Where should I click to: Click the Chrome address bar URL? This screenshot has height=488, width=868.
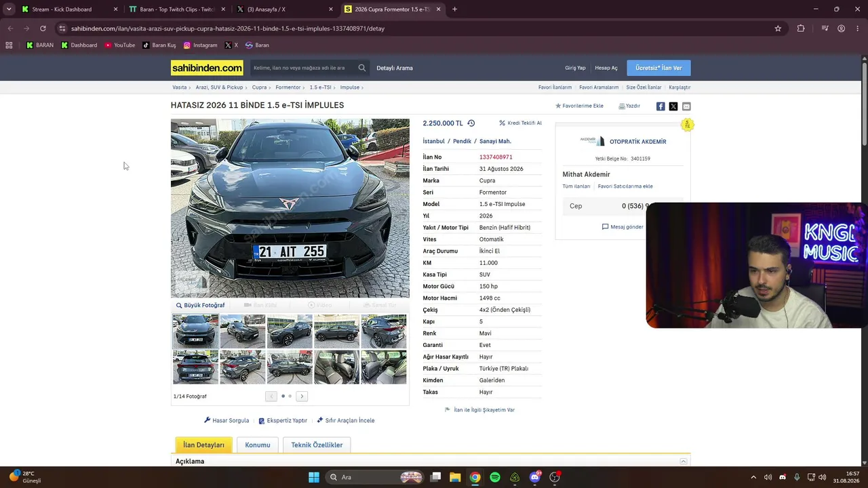coord(228,28)
